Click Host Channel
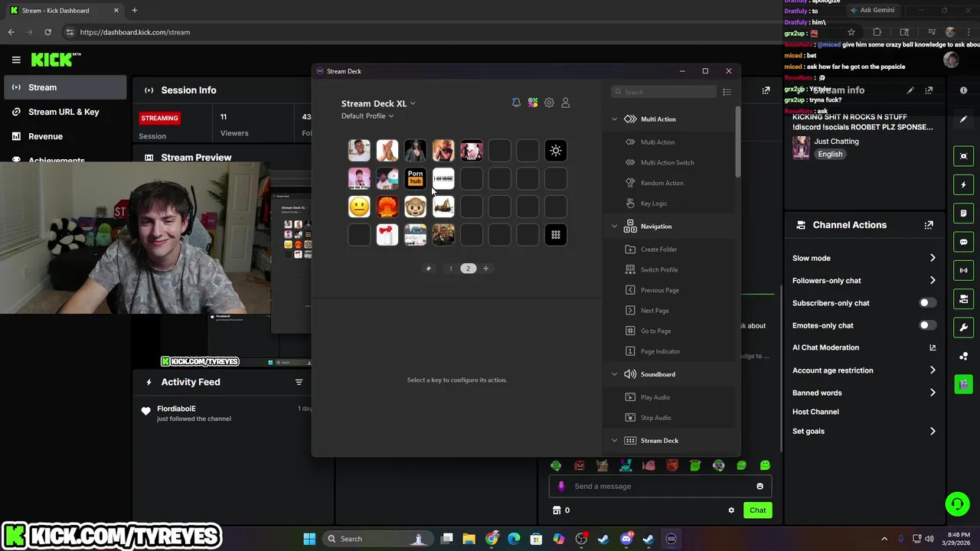The height and width of the screenshot is (551, 980). (x=815, y=412)
